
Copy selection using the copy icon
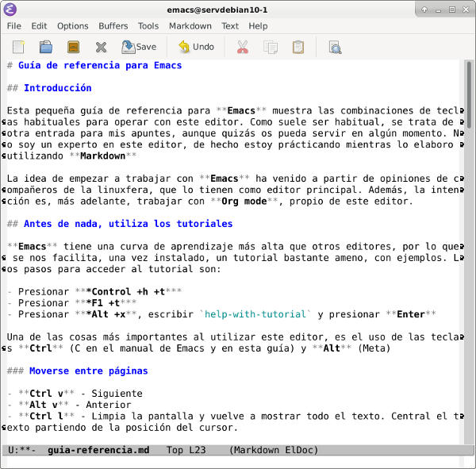[271, 47]
